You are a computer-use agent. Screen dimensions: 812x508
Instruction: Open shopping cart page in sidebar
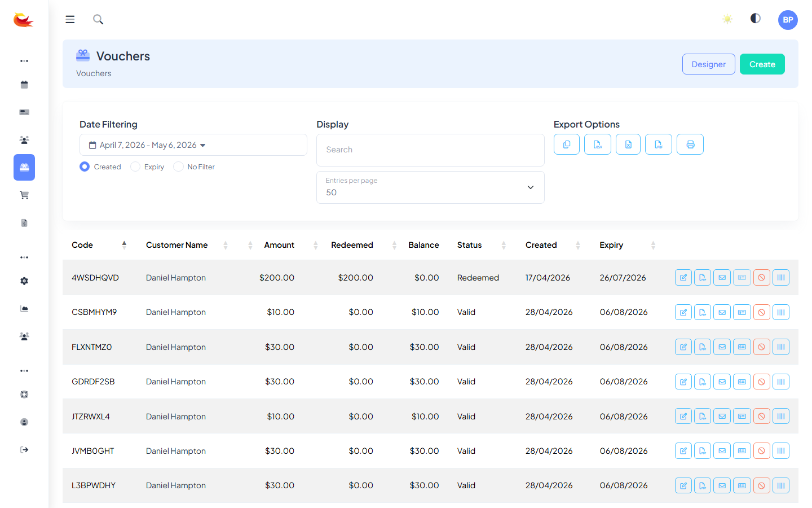pos(24,195)
